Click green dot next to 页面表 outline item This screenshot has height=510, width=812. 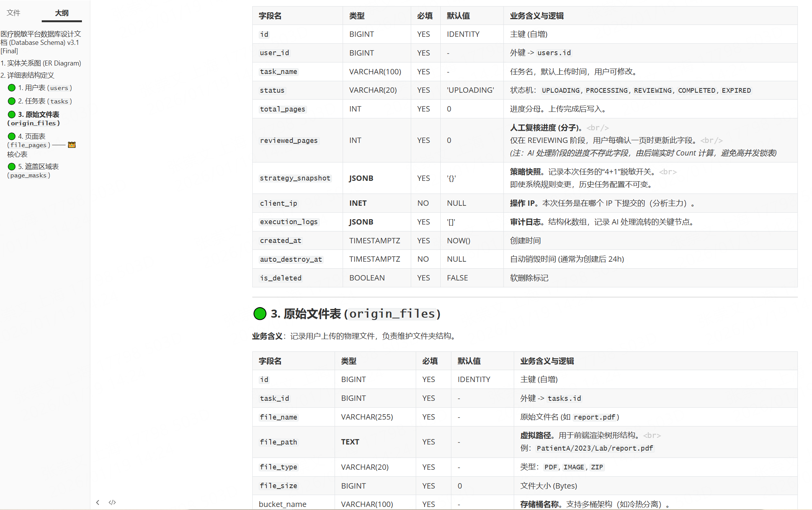pos(12,136)
